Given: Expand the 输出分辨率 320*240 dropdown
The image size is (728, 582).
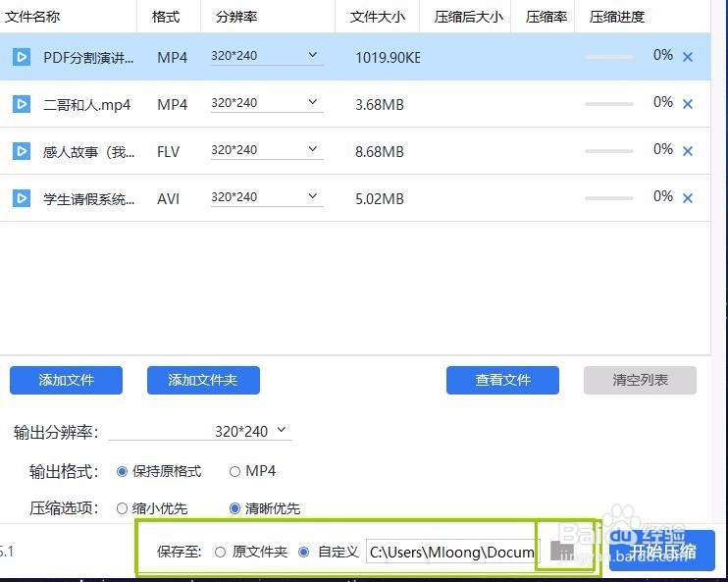Looking at the screenshot, I should pos(200,432).
